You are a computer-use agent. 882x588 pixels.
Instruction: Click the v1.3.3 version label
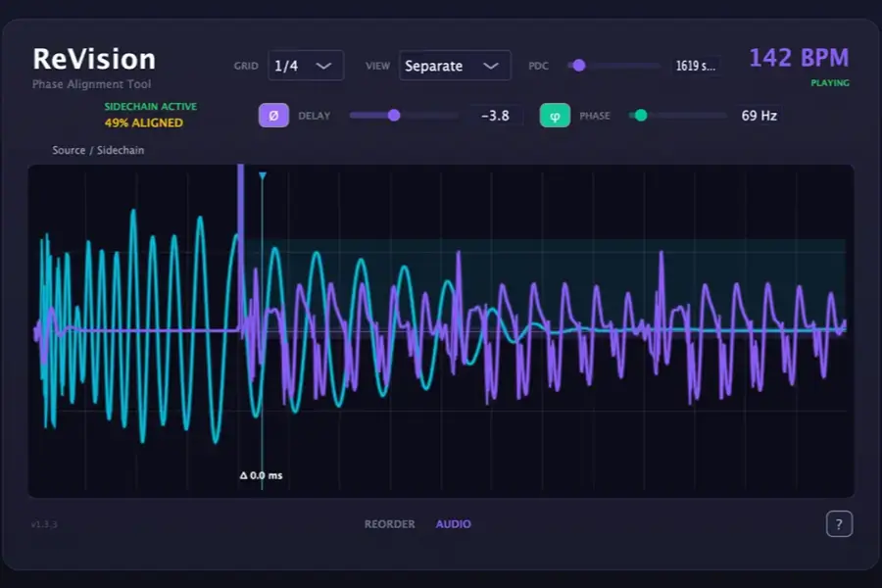tap(41, 525)
